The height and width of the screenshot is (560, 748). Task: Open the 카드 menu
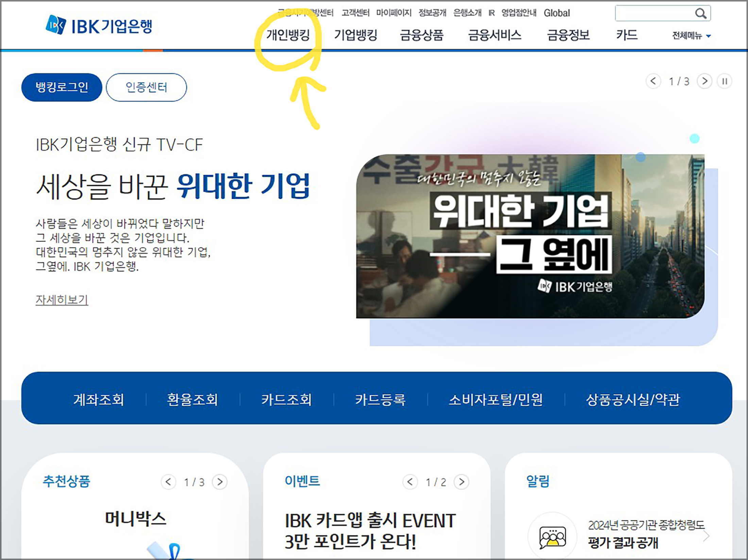(x=627, y=35)
